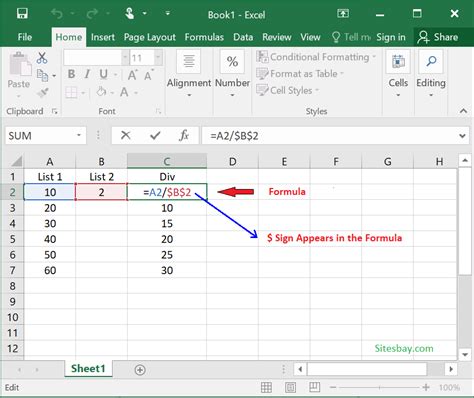Click the Select All corner triangle
474x398 pixels.
click(x=16, y=161)
